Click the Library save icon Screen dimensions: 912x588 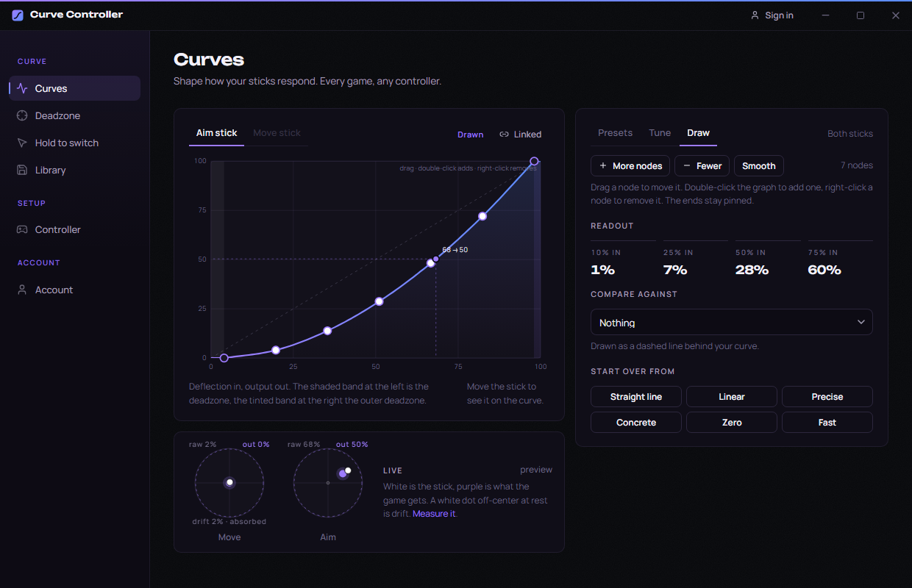(22, 170)
